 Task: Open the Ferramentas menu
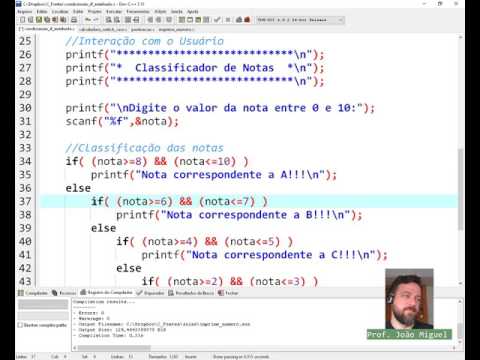pos(138,12)
